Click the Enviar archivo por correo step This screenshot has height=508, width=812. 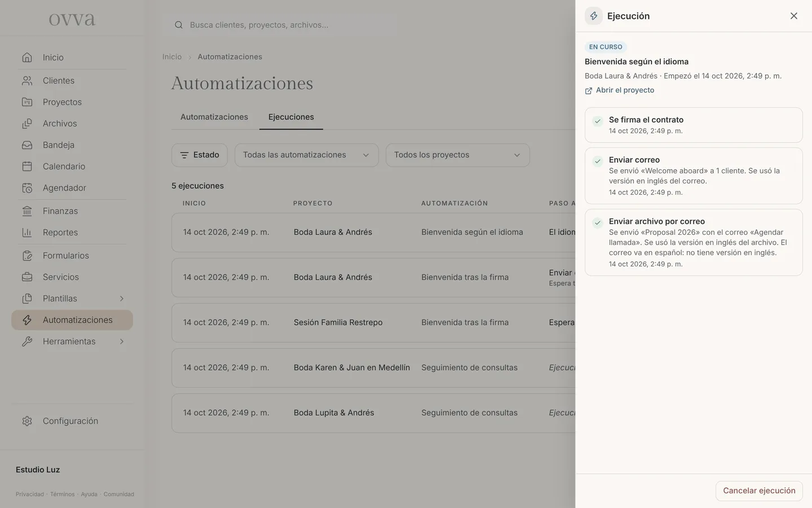pos(694,243)
